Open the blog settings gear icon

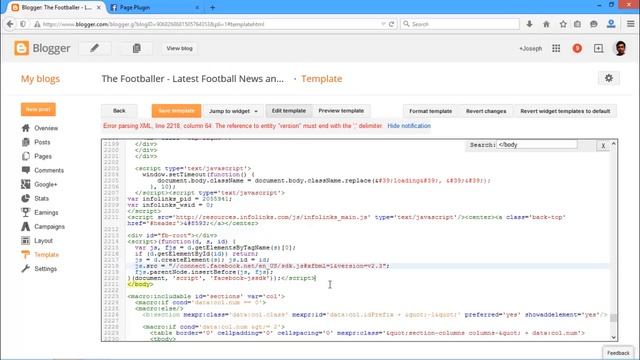609,78
